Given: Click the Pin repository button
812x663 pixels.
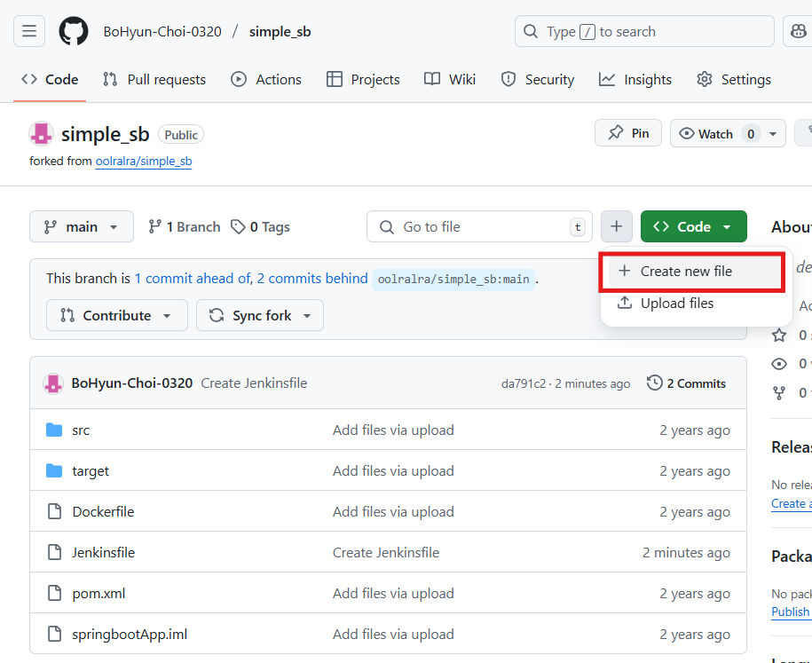Looking at the screenshot, I should click(x=628, y=133).
